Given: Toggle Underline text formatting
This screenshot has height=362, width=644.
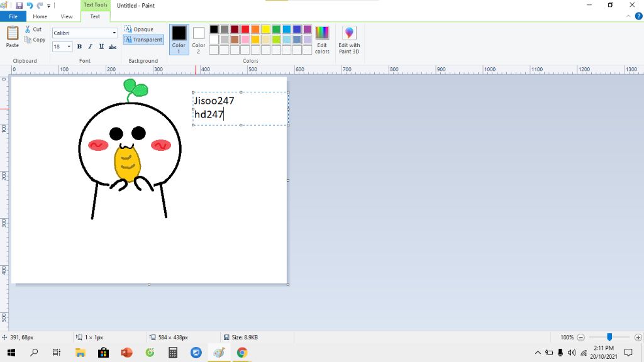Looking at the screenshot, I should coord(101,47).
